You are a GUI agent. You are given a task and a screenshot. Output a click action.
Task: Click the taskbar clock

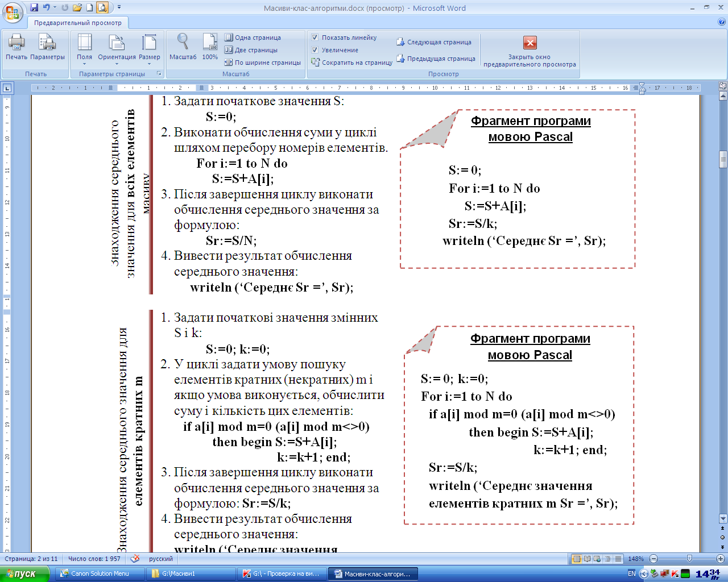(x=708, y=574)
